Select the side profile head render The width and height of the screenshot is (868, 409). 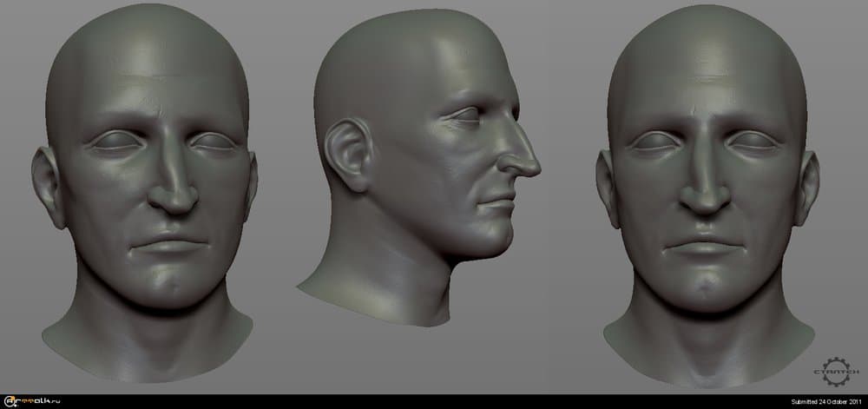419,167
